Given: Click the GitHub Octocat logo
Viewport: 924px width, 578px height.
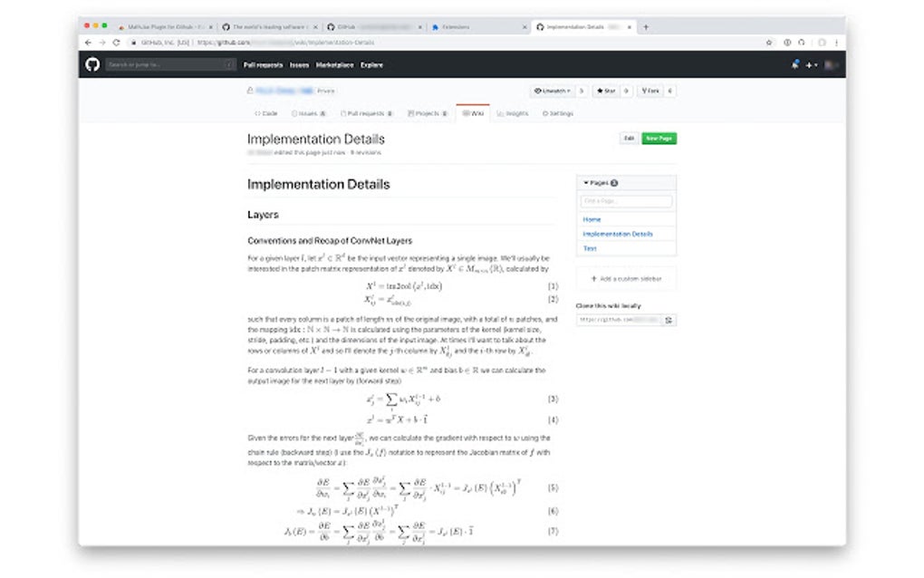Looking at the screenshot, I should 91,64.
